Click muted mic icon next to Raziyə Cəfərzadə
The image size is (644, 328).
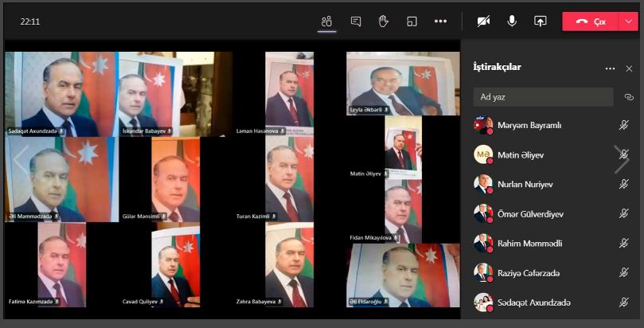pos(625,273)
